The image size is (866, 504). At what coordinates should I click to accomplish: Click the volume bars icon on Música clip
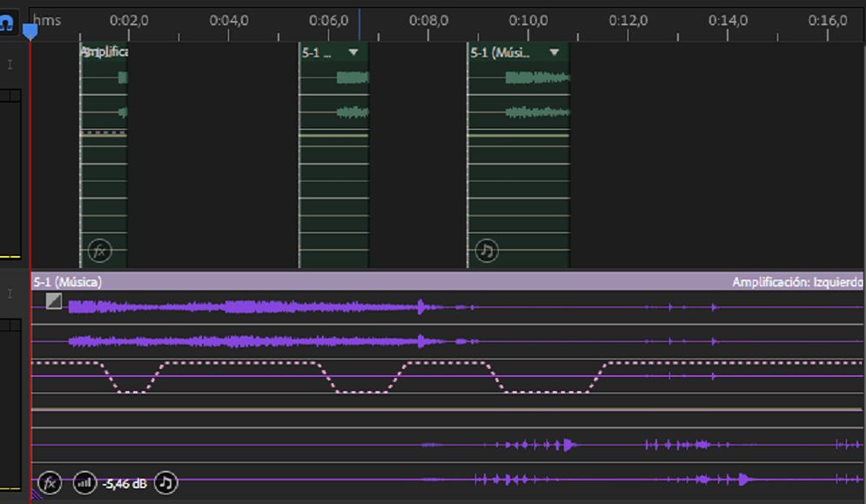84,484
